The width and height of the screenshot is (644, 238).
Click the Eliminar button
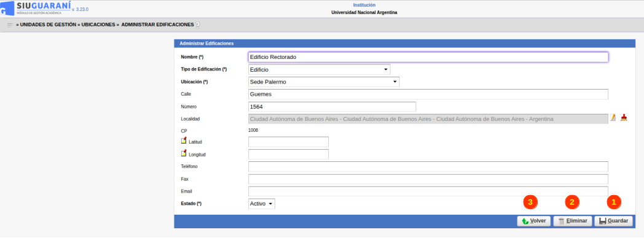pos(573,221)
